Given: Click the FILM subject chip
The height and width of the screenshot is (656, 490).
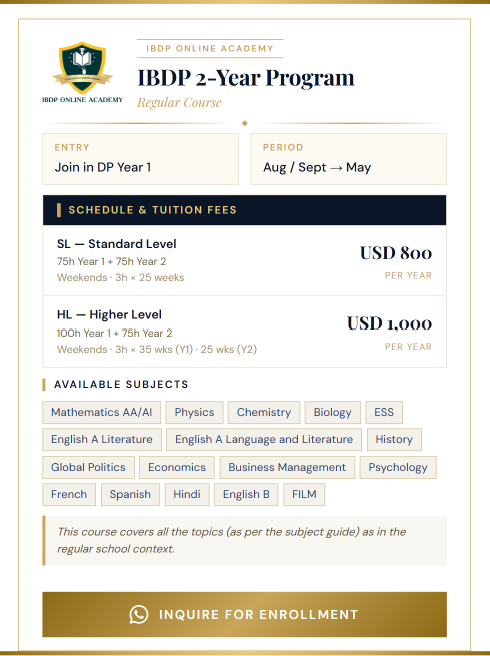Looking at the screenshot, I should point(304,495).
